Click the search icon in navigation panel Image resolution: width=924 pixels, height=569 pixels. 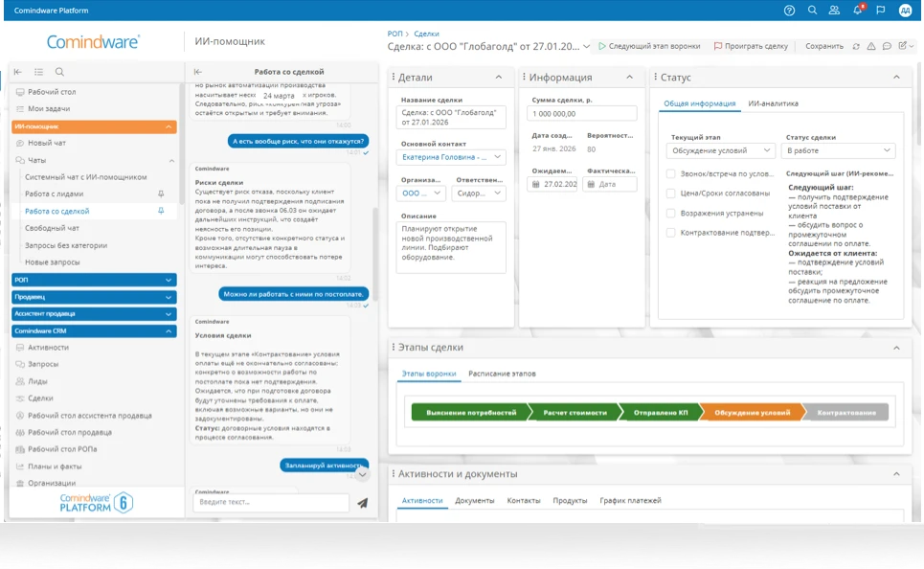coord(59,72)
